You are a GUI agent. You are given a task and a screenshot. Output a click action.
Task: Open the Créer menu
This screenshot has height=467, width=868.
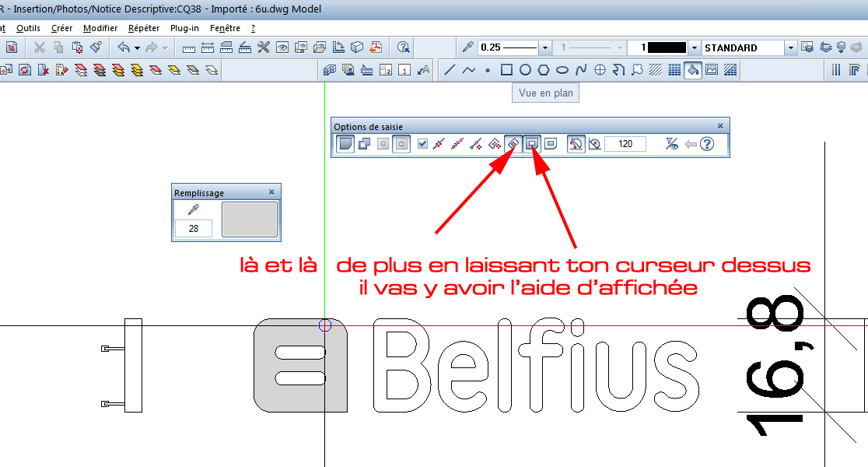[62, 28]
